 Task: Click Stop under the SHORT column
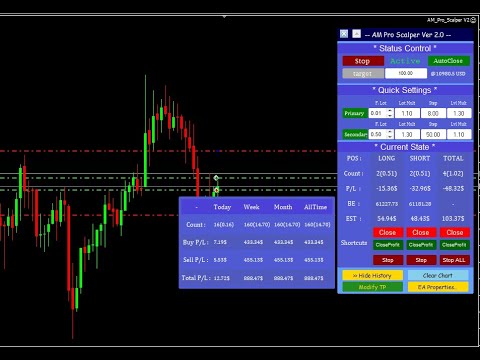point(421,260)
